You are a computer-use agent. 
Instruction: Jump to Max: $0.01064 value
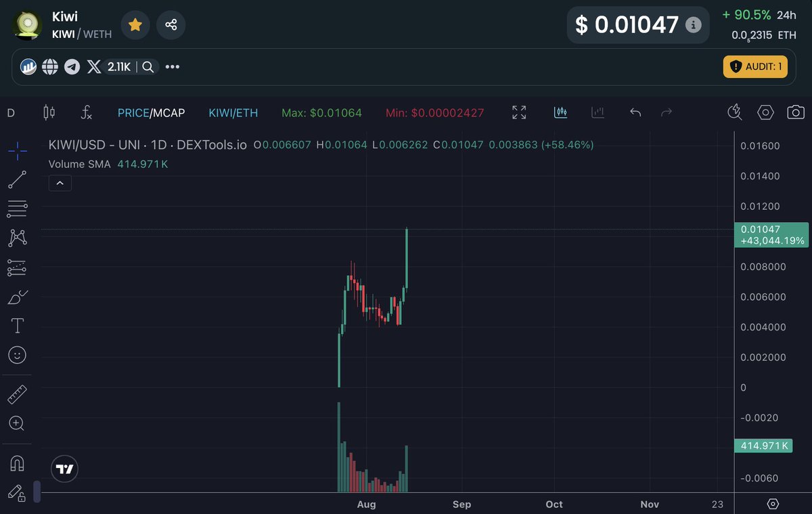click(321, 113)
